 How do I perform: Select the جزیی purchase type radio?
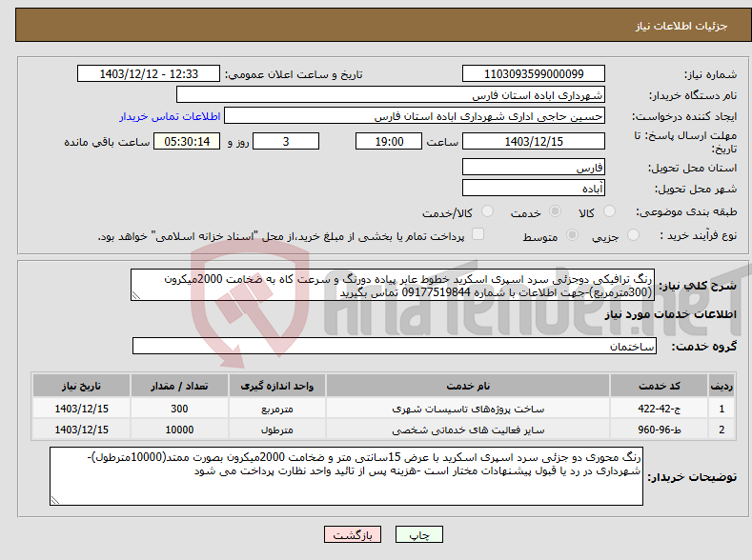(633, 234)
